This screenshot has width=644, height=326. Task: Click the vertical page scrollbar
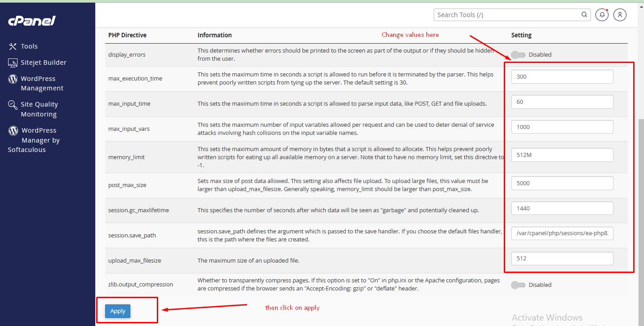click(x=640, y=202)
